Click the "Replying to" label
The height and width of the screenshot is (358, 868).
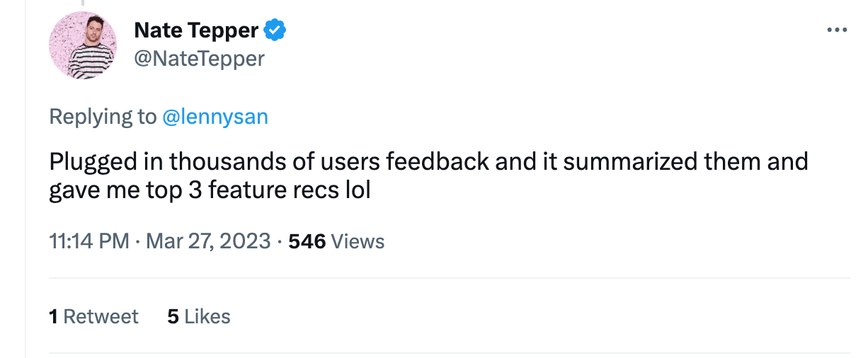[x=103, y=117]
